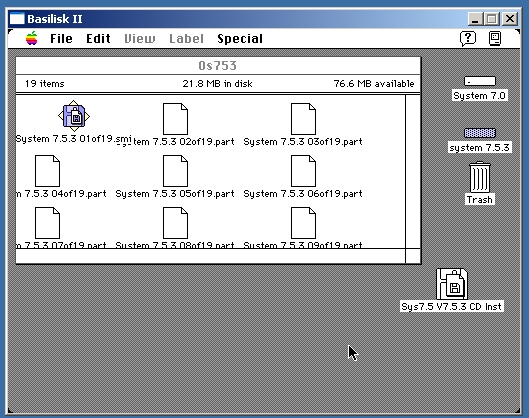
Task: Select System 7.5.3 01of19.smi disk image icon
Action: point(74,116)
